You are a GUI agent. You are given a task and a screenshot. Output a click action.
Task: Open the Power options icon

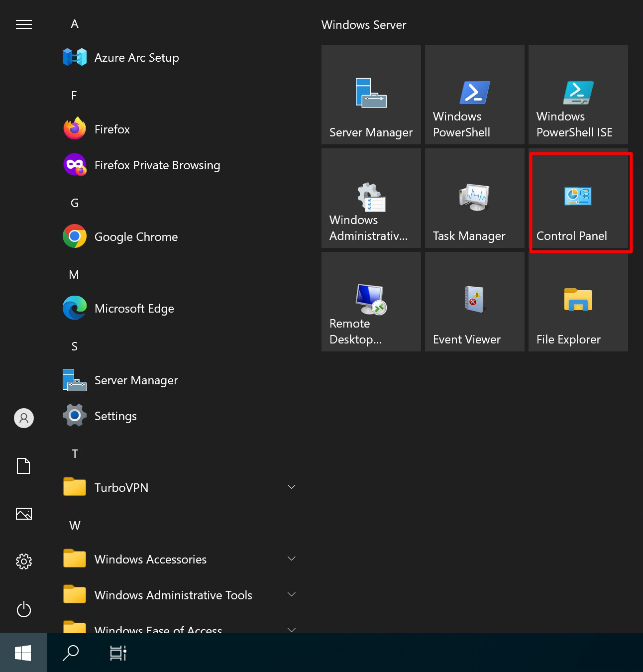pos(24,609)
